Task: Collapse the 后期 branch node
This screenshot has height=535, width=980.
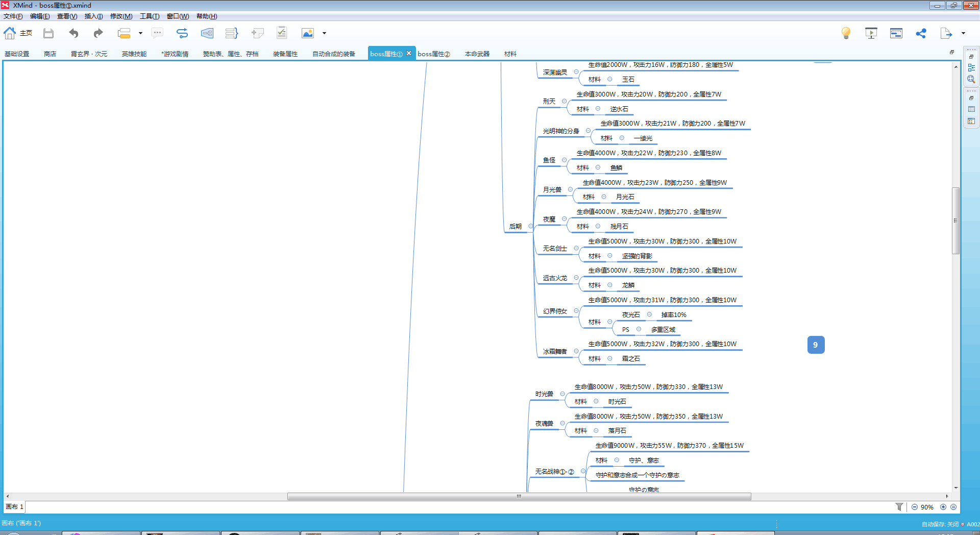Action: (x=531, y=226)
